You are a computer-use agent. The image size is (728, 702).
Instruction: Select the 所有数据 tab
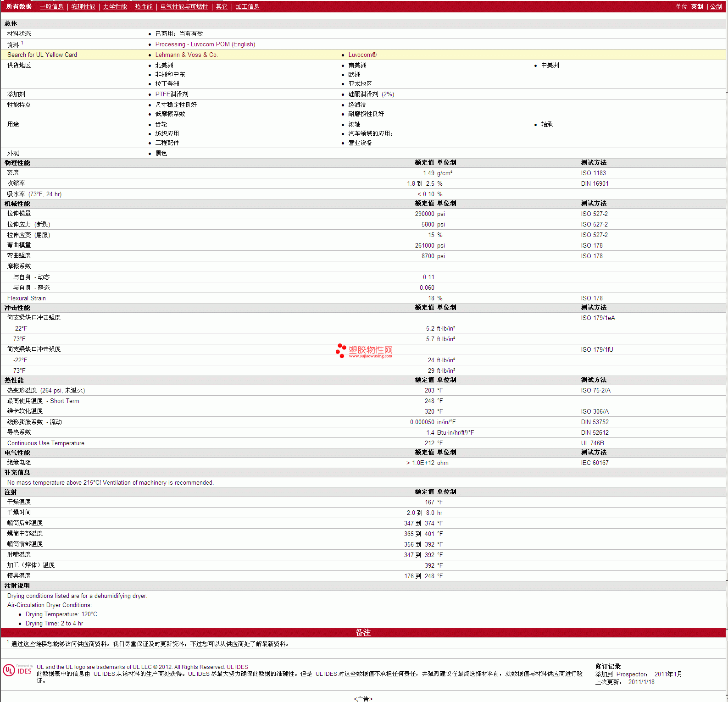pos(19,6)
